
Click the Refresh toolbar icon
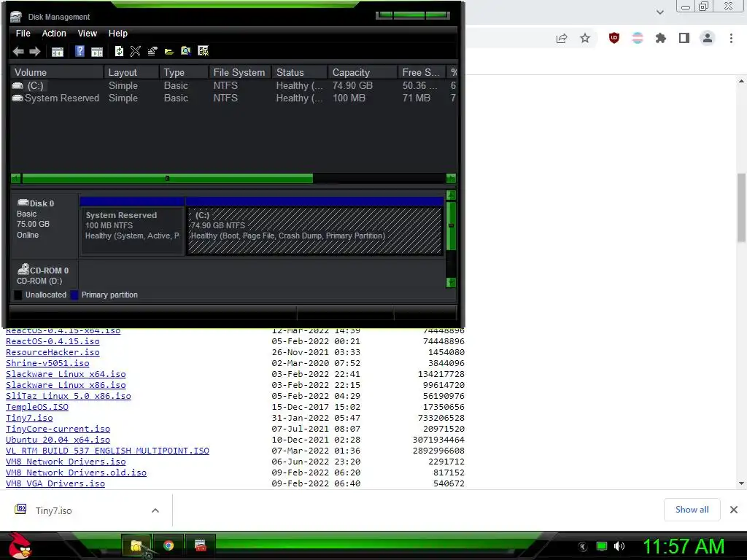(119, 51)
